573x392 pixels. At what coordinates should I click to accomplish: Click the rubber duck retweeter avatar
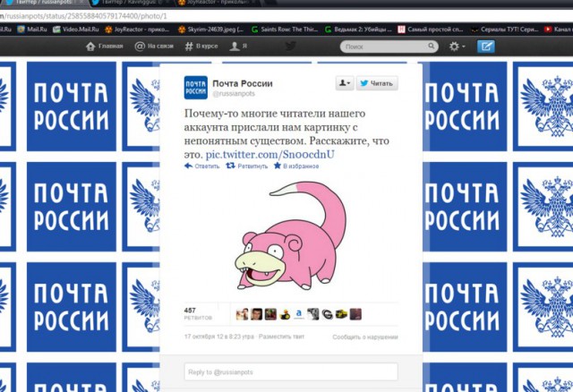[x=285, y=314]
